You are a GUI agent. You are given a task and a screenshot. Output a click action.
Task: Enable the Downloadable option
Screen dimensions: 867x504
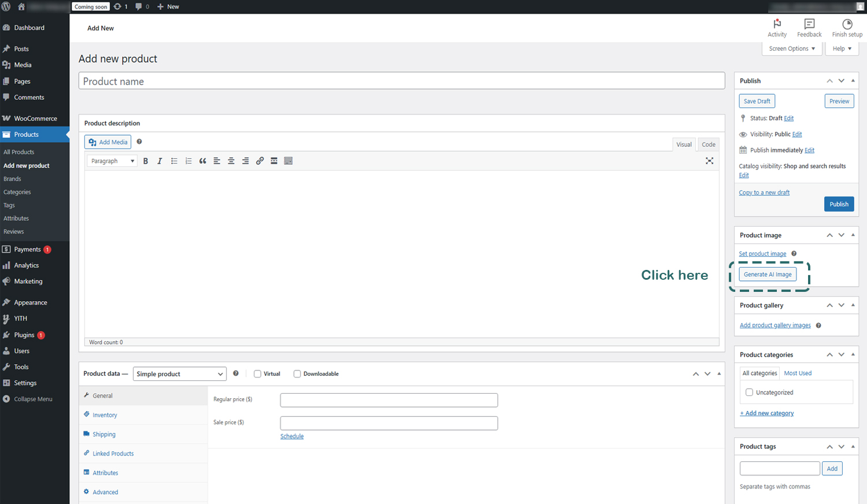click(297, 374)
